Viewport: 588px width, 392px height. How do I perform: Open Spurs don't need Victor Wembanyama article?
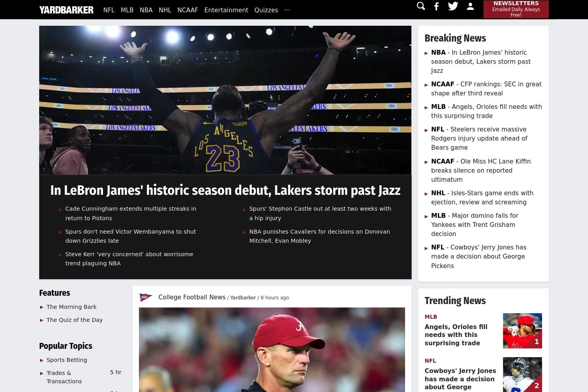tap(131, 236)
